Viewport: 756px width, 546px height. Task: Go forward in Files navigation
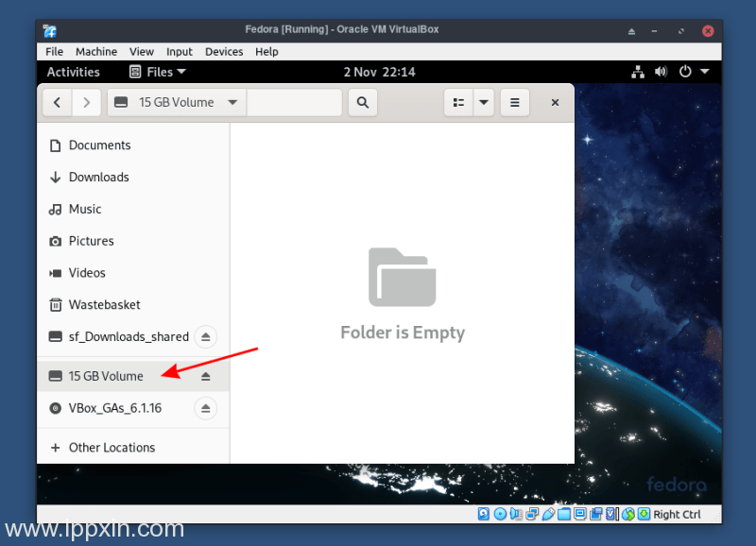(86, 102)
